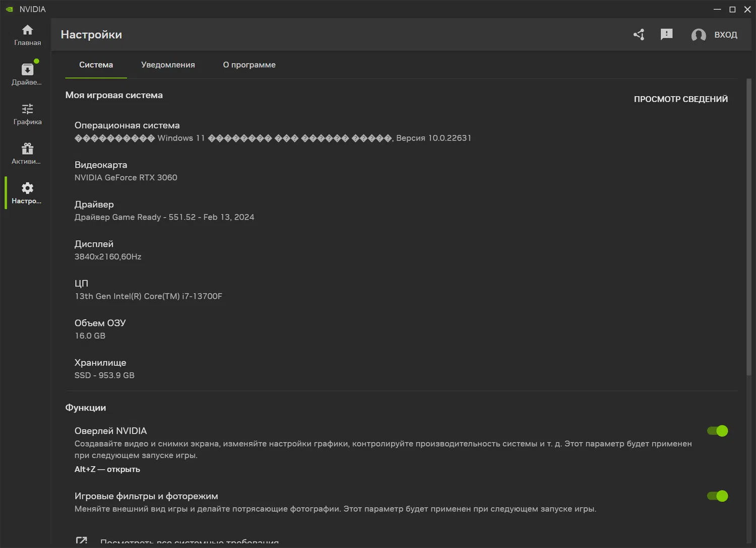Image resolution: width=756 pixels, height=548 pixels.
Task: Switch to the Система tab
Action: click(96, 65)
